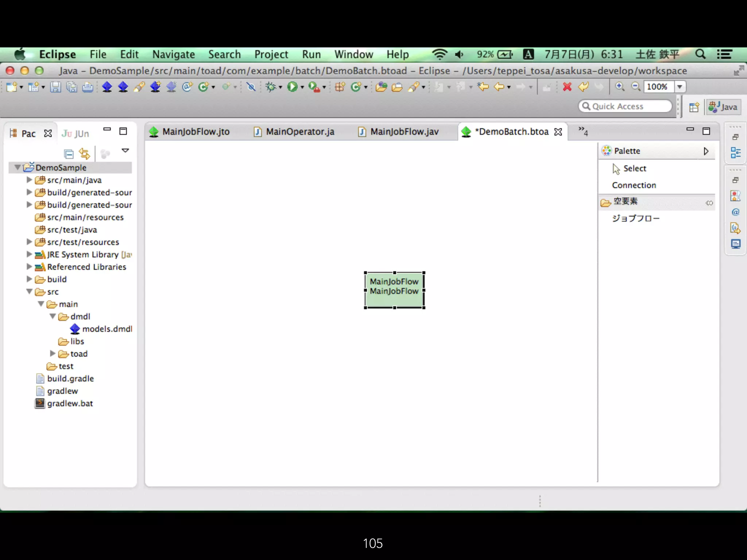Choose the ジョブフロー palette entry

click(x=635, y=218)
